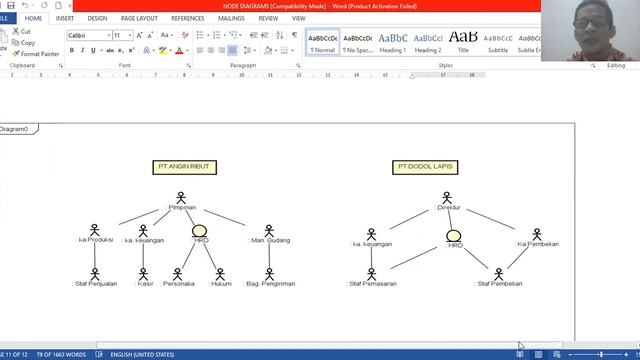Click the Numbering list icon

point(217,36)
